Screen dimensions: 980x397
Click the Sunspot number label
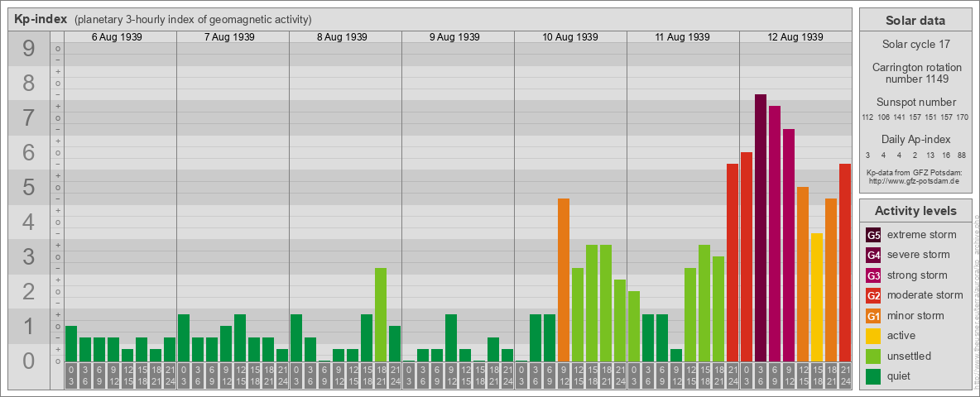pos(915,103)
